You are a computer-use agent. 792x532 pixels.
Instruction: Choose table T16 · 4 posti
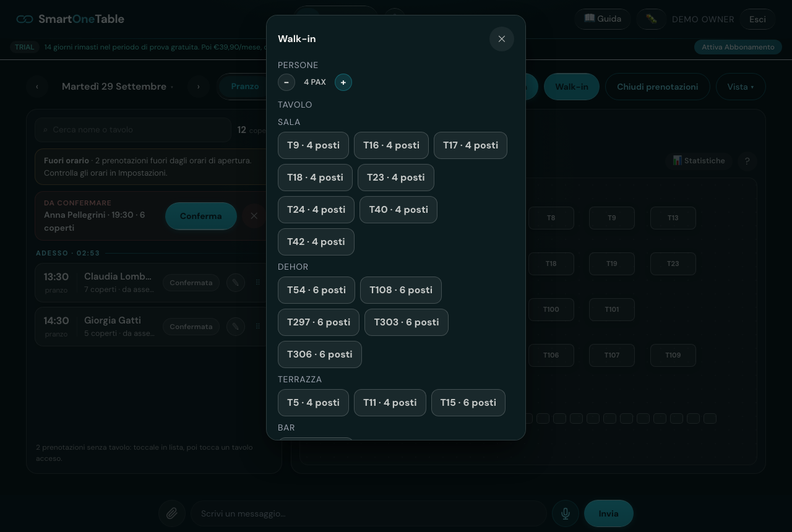[391, 145]
